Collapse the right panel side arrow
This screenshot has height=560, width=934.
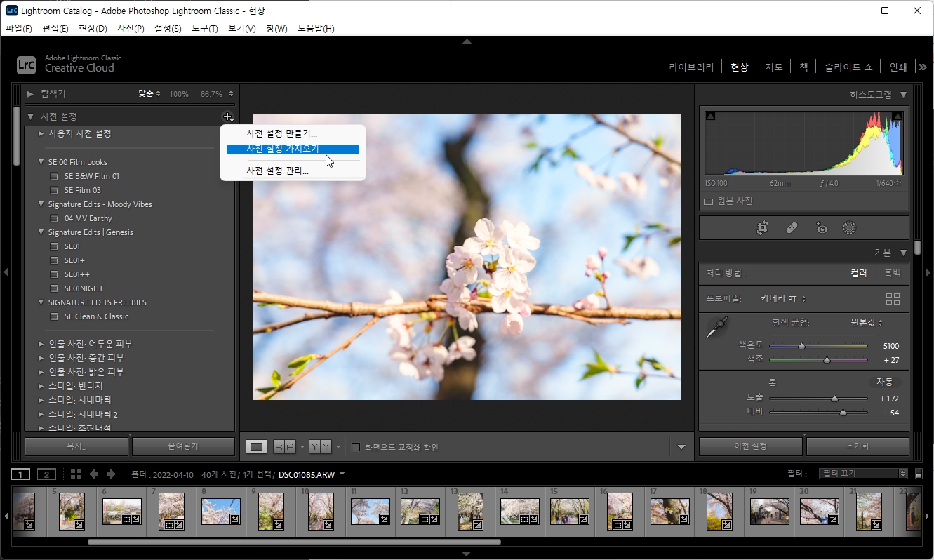click(x=928, y=272)
